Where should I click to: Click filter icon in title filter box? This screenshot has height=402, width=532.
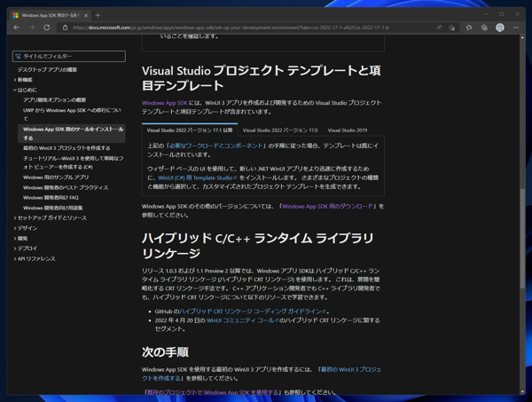point(18,57)
